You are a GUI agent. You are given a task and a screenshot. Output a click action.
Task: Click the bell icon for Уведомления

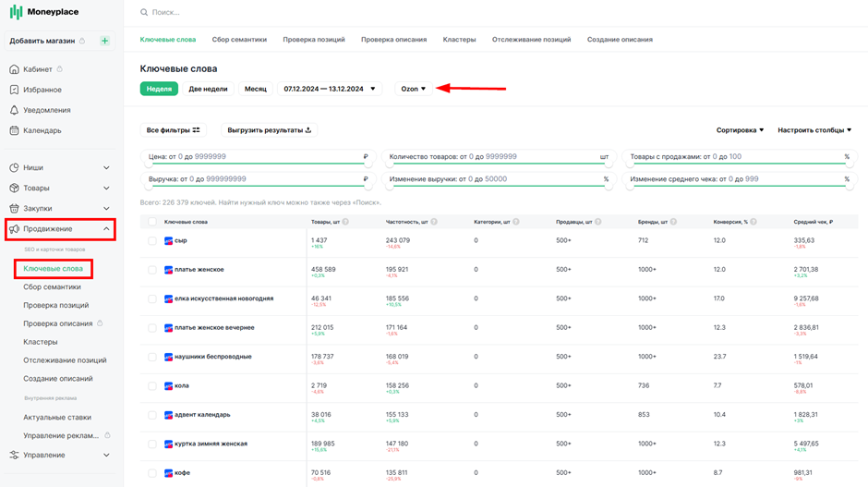[x=15, y=110]
